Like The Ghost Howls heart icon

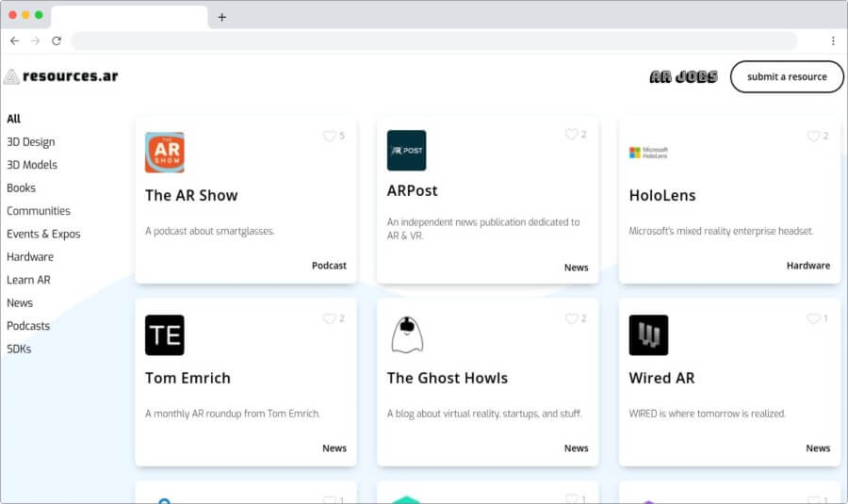pos(571,318)
